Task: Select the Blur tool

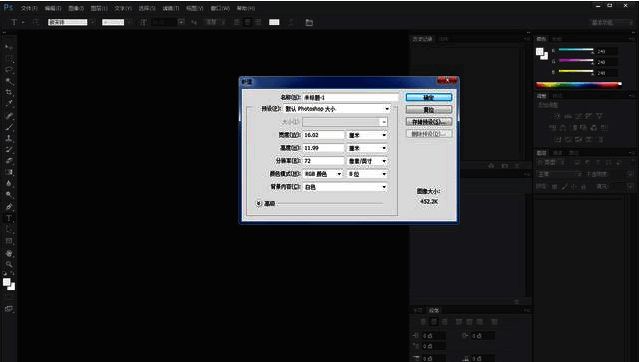Action: 9,184
